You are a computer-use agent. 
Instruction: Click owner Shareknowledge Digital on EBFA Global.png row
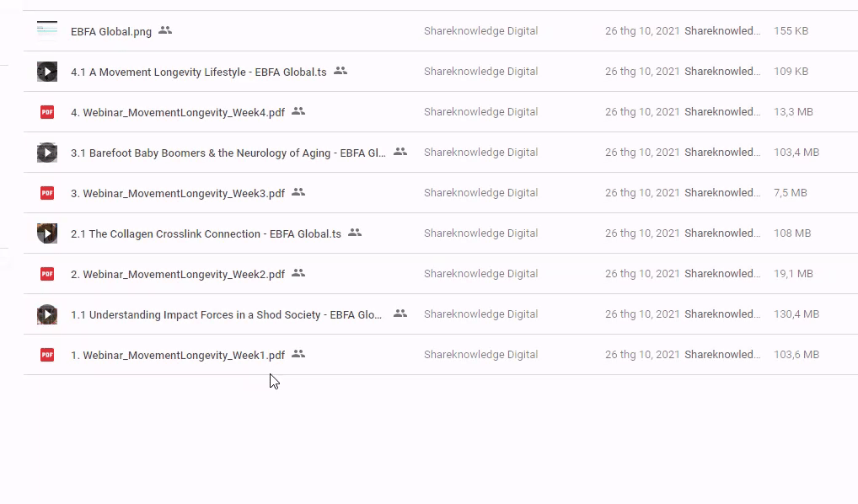tap(480, 31)
